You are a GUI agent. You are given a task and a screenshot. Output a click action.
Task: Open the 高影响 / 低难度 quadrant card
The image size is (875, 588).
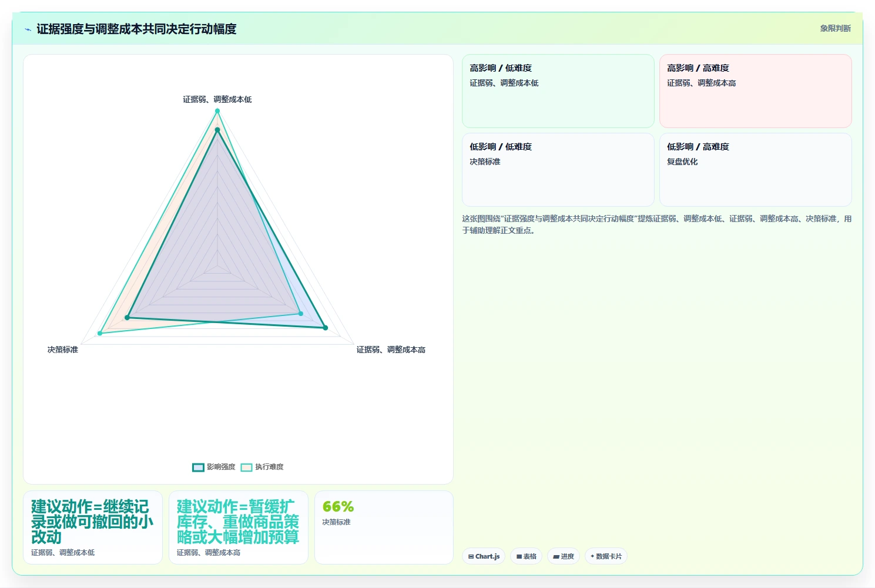[x=558, y=91]
